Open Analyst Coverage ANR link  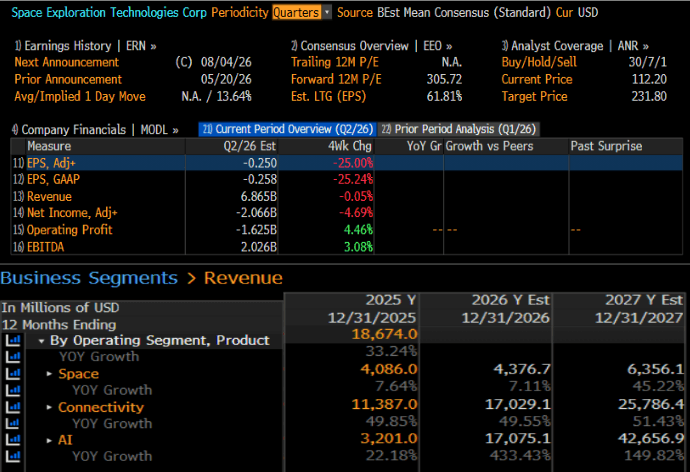tap(575, 46)
